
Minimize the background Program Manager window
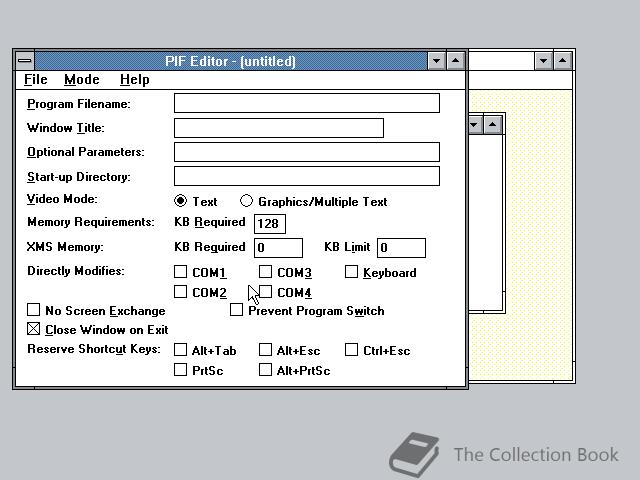pos(543,61)
